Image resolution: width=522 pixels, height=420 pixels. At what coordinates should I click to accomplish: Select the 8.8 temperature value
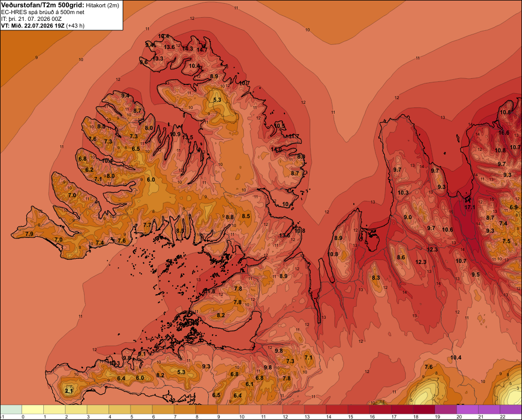229,217
